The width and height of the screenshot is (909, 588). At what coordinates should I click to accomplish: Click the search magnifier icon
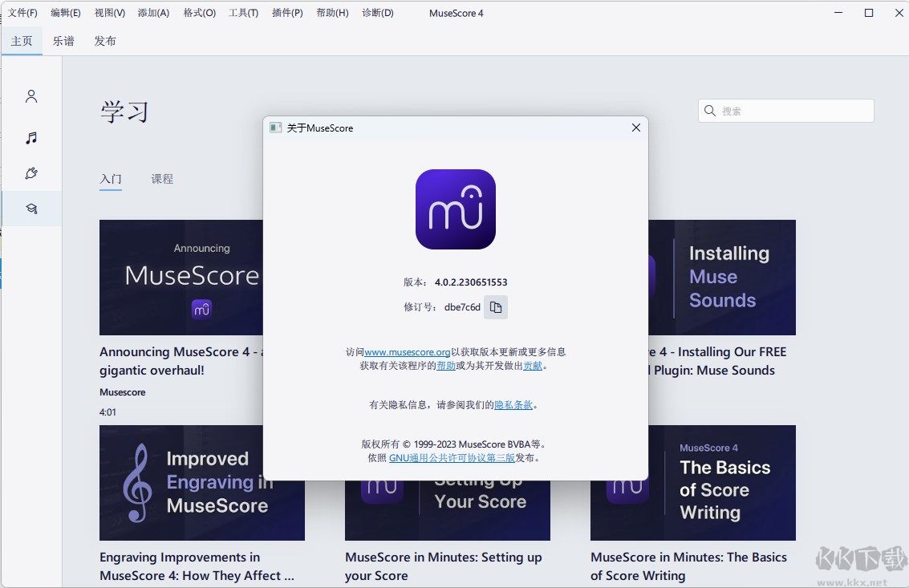709,111
